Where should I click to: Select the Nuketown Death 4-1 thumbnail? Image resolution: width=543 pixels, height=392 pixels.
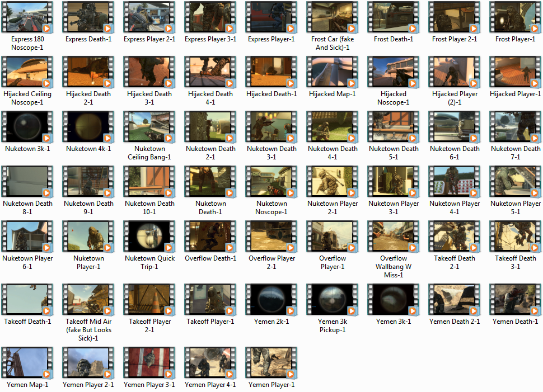click(x=333, y=126)
